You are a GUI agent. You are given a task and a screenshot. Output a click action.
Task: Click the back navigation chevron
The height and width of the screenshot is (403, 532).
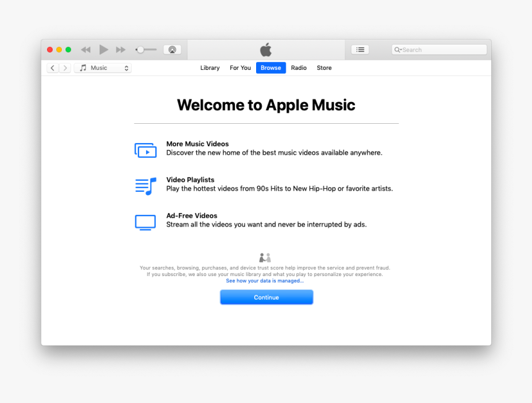53,67
